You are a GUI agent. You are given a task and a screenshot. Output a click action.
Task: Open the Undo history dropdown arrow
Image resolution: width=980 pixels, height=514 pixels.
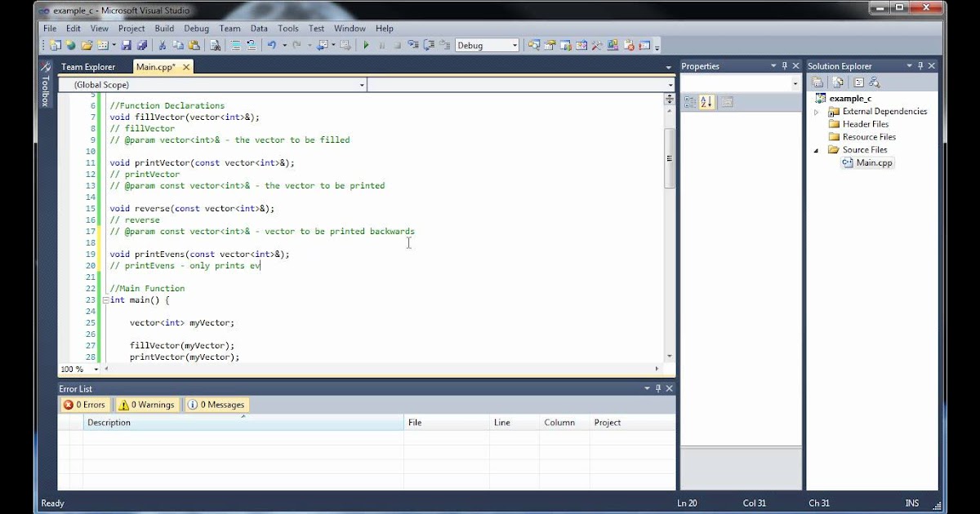pyautogui.click(x=284, y=46)
